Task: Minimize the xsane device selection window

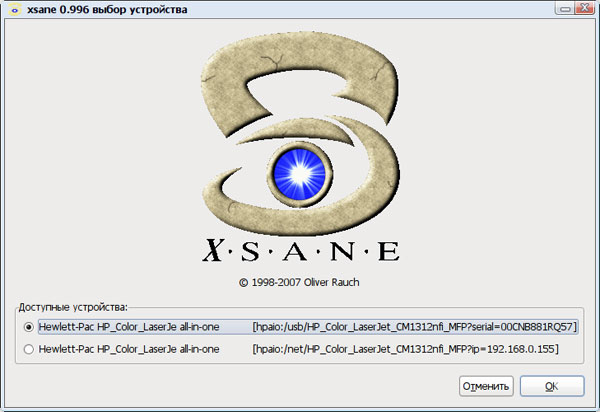Action: [x=564, y=8]
